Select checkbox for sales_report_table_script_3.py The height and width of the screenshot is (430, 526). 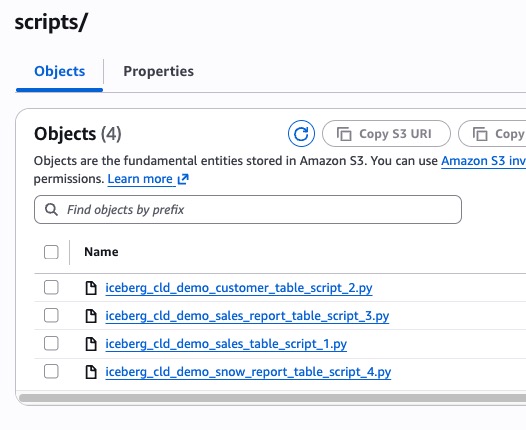coord(51,315)
